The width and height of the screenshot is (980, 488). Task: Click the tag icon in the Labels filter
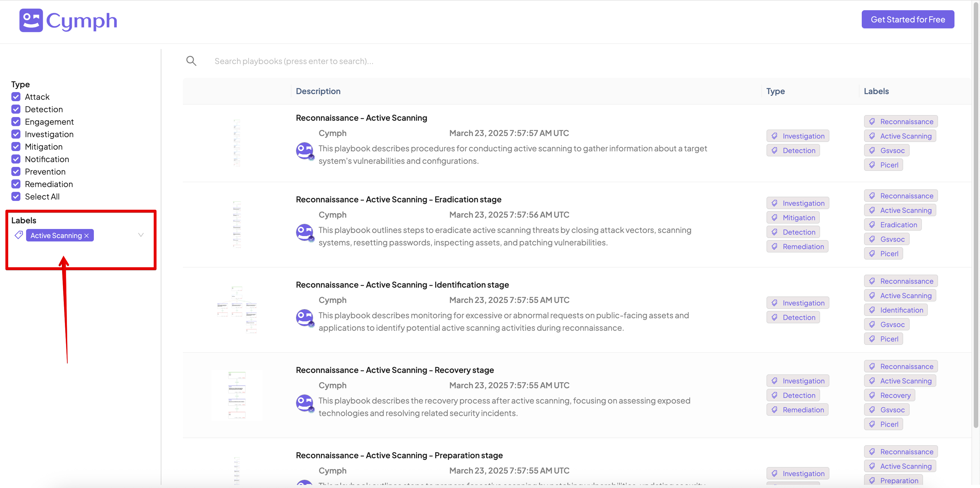(x=19, y=235)
